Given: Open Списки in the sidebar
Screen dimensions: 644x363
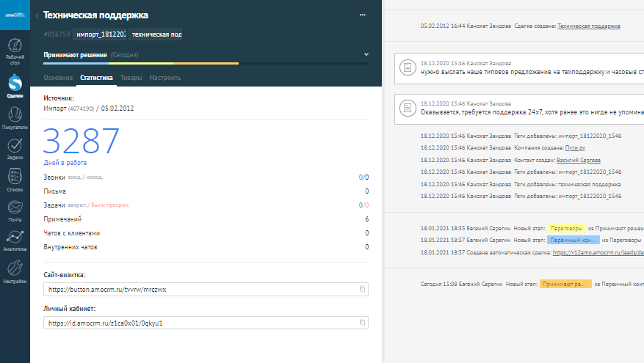Looking at the screenshot, I should [15, 180].
